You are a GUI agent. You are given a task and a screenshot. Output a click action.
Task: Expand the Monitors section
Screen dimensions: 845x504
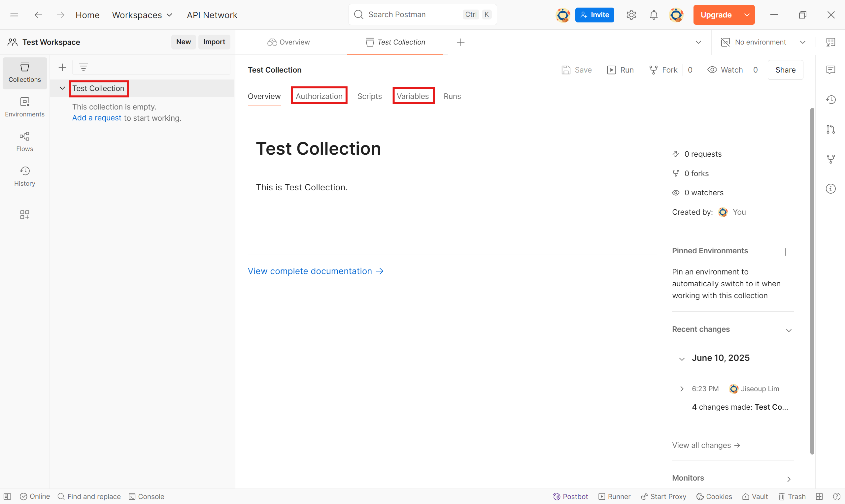click(789, 479)
